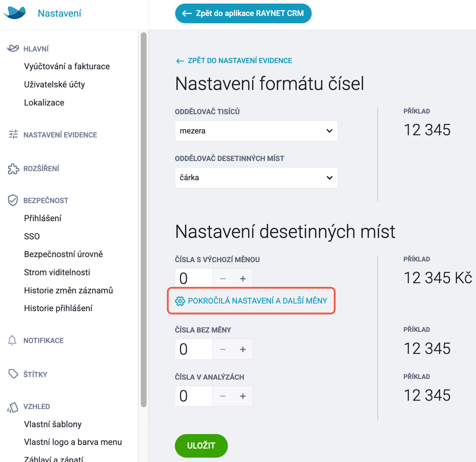476x462 pixels.
Task: Click the Rozšíření section heading
Action: [x=41, y=169]
